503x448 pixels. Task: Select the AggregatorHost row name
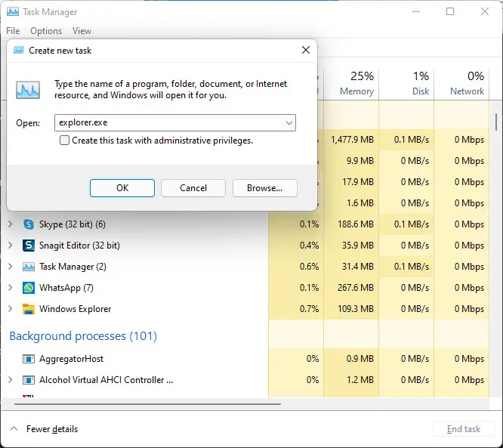click(x=71, y=359)
